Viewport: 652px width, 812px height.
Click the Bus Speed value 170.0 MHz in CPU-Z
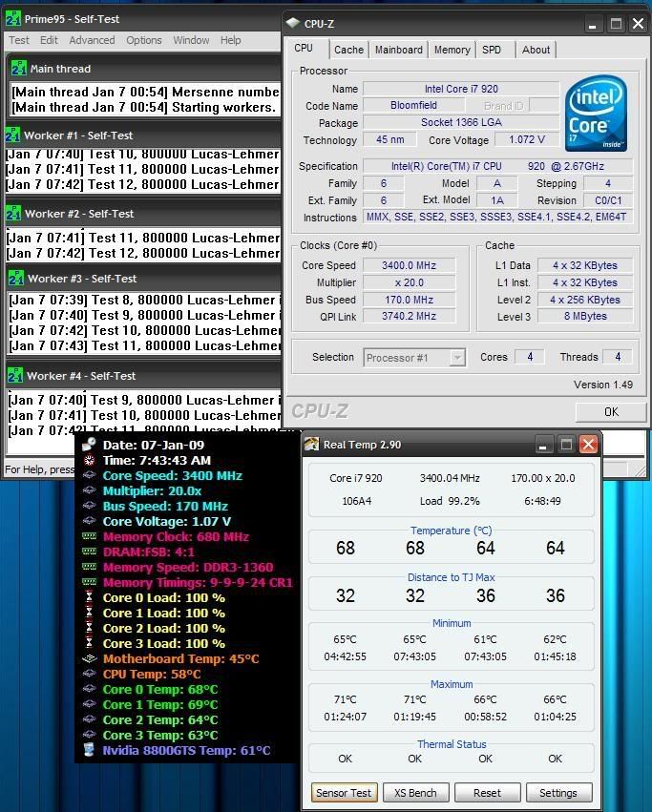click(409, 300)
